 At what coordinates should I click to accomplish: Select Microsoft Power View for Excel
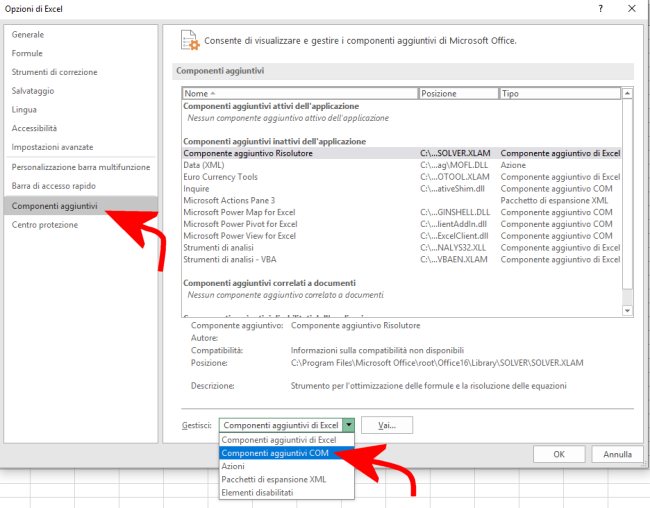[x=402, y=236]
